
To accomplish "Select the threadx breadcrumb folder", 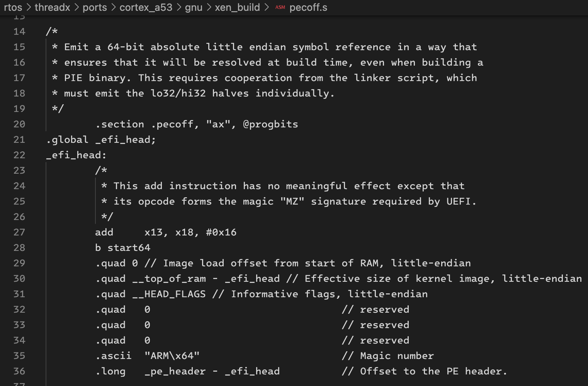I will tap(53, 7).
